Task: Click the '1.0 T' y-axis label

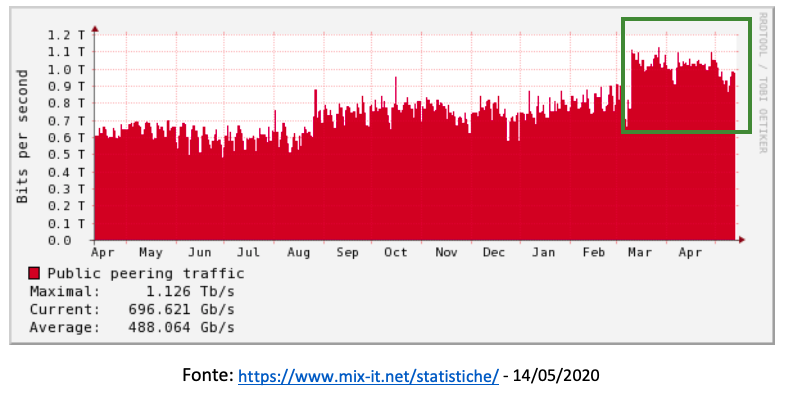Action: tap(67, 69)
